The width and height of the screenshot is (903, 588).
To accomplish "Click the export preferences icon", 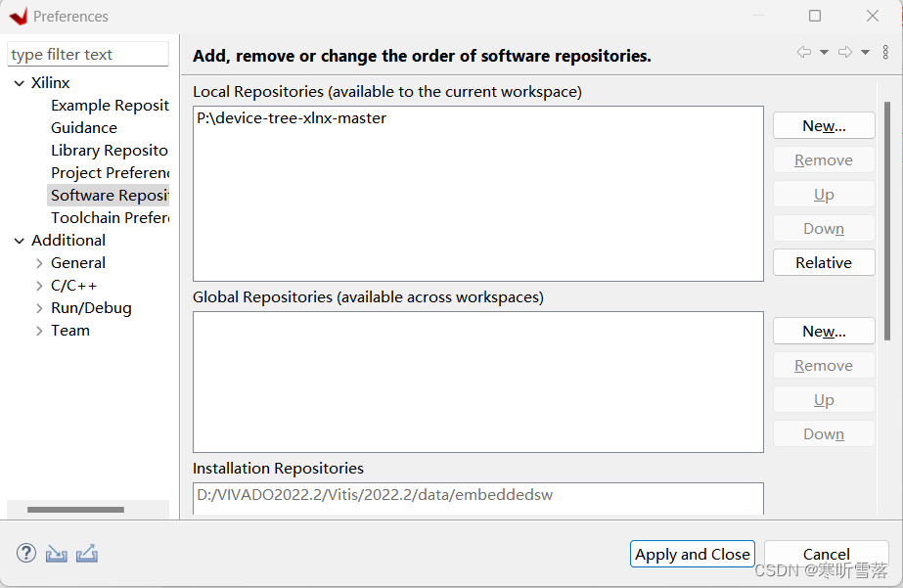I will tap(87, 554).
